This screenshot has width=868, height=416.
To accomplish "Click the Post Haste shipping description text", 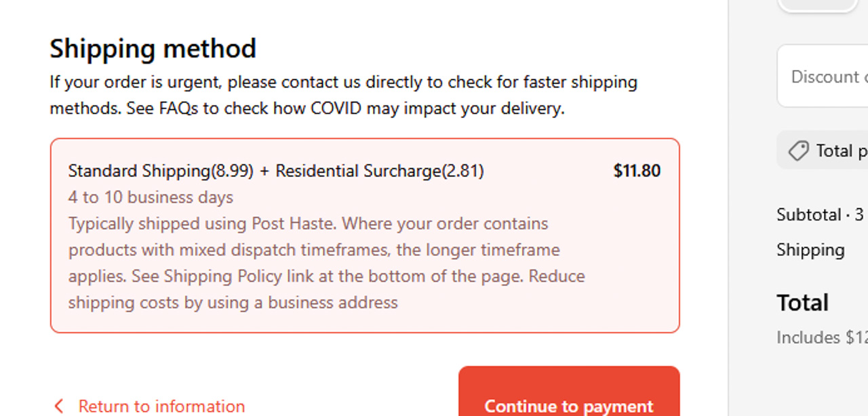I will click(x=308, y=224).
